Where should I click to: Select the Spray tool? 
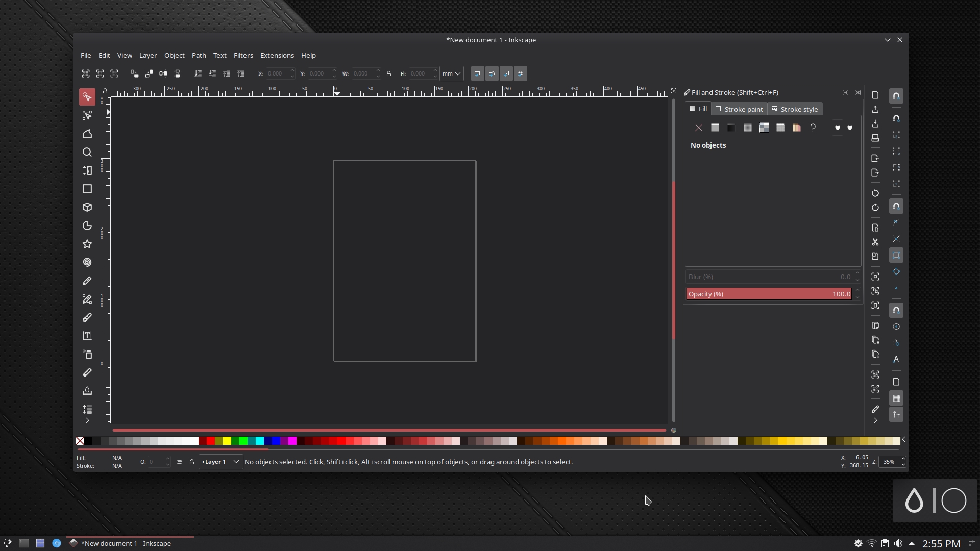point(87,355)
